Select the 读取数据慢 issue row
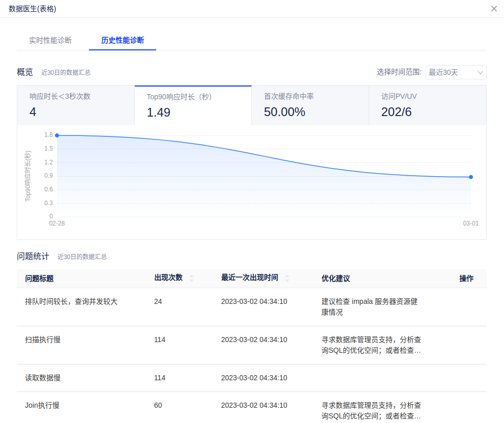 43,378
